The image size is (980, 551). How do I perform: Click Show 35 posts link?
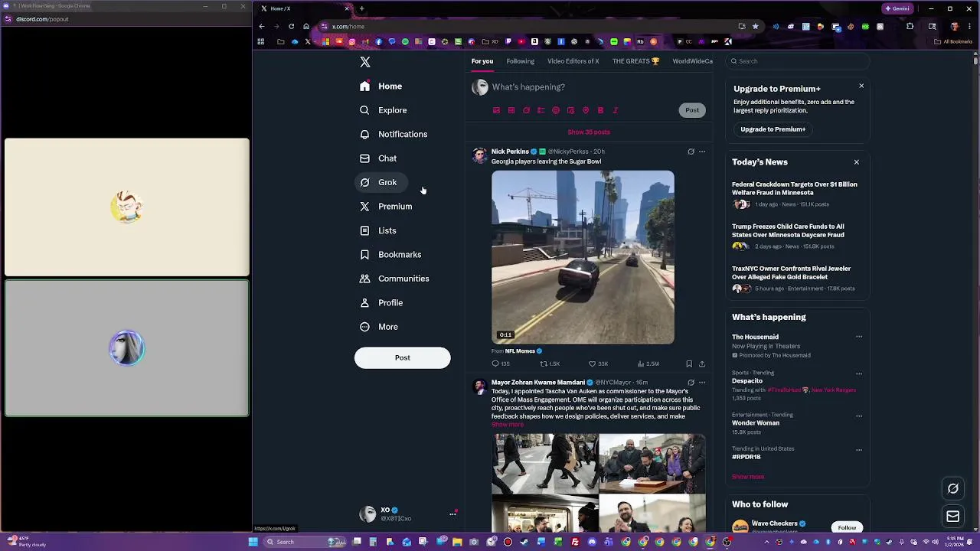(589, 132)
